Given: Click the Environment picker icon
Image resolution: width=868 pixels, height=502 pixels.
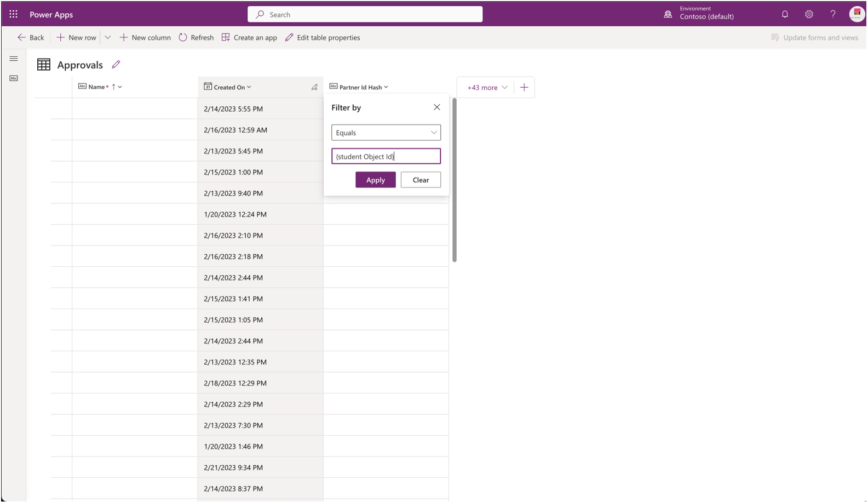Looking at the screenshot, I should 668,14.
